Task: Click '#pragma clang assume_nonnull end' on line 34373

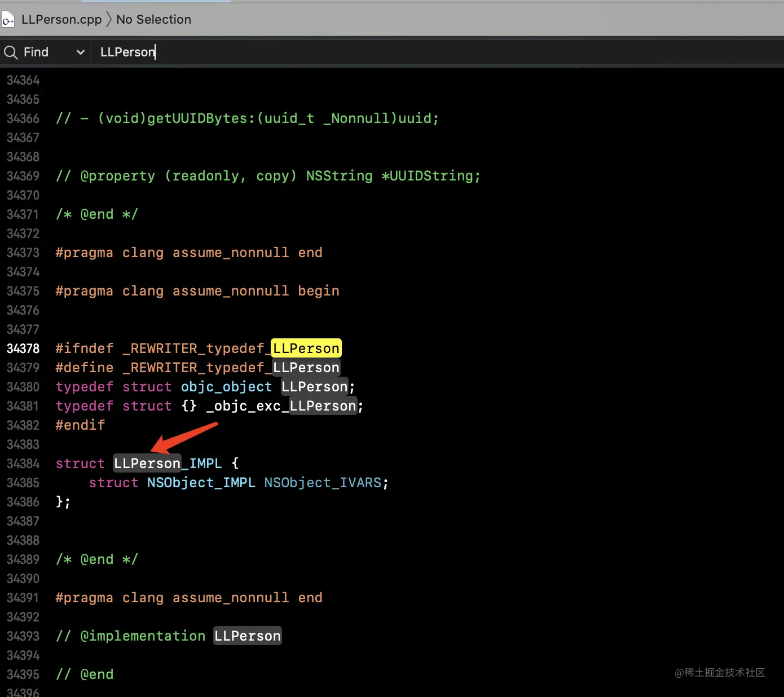Action: [189, 253]
